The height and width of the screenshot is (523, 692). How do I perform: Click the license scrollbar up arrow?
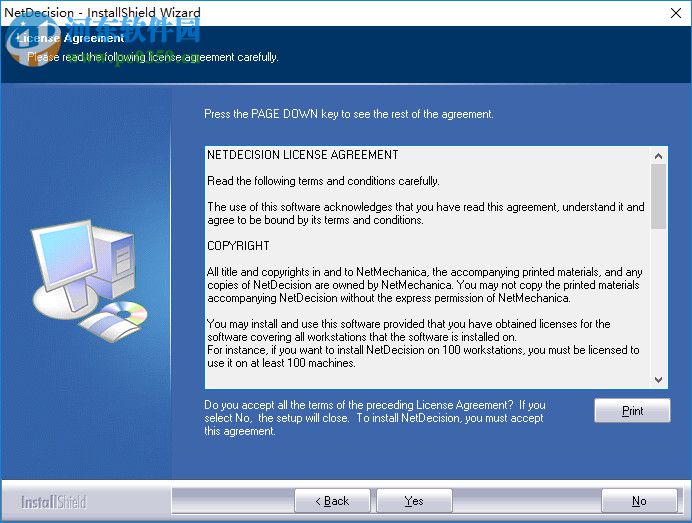658,156
